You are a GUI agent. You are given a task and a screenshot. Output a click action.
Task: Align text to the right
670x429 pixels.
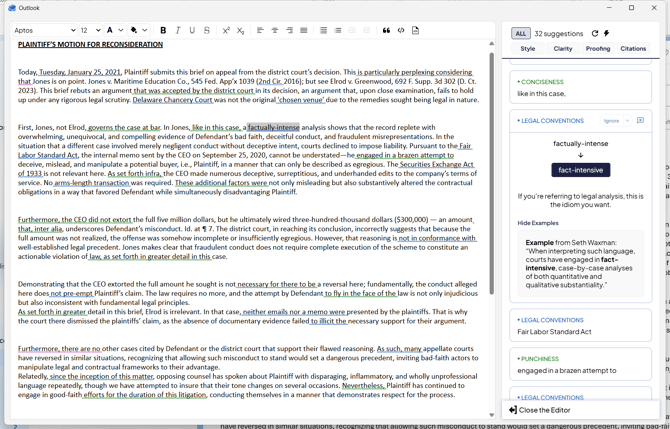click(289, 30)
